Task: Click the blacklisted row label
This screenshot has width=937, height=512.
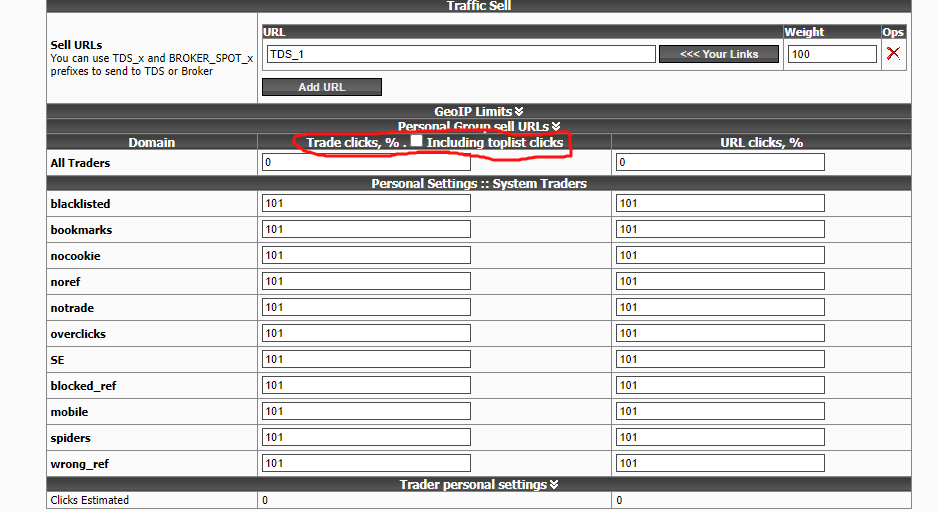Action: click(80, 204)
